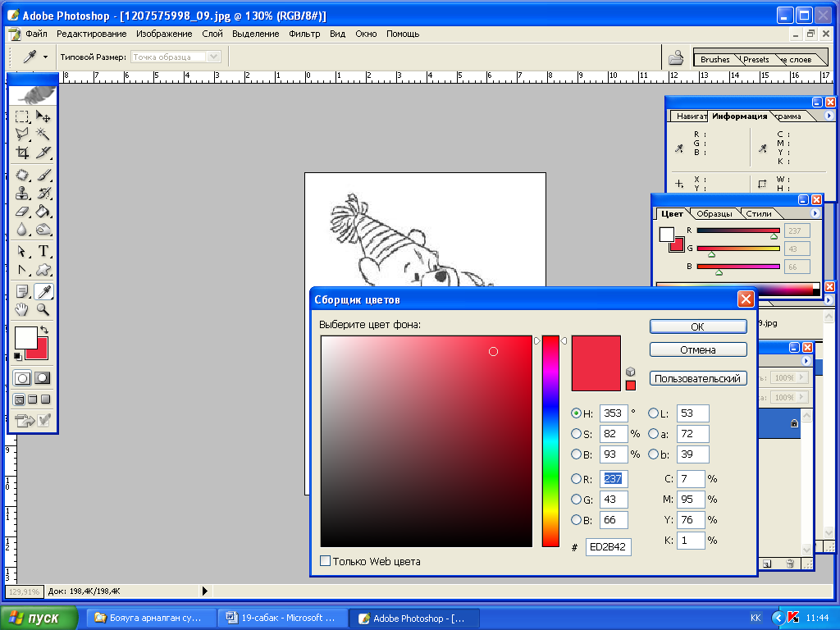Click the R slider in Цвет palette
840x630 pixels.
coord(738,231)
